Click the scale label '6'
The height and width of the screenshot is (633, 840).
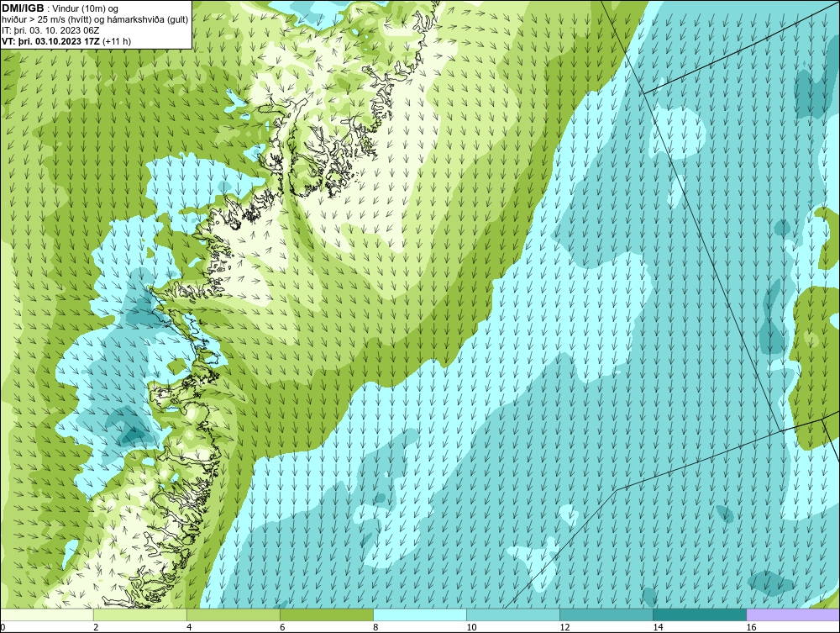282,627
